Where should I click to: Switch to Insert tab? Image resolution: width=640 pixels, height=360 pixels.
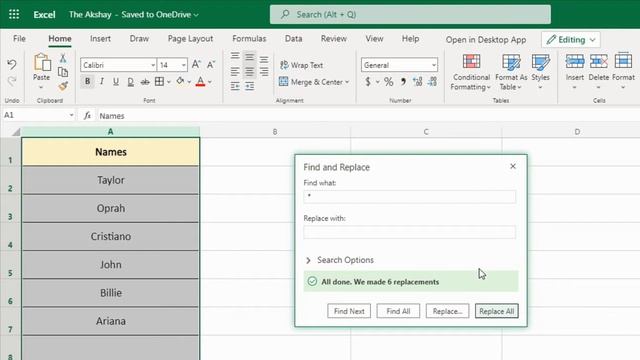tap(100, 39)
